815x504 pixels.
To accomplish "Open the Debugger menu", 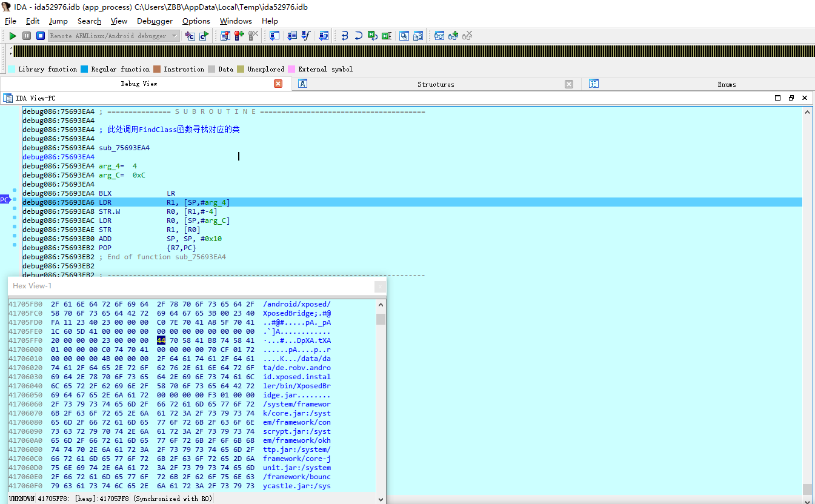I will click(x=155, y=21).
